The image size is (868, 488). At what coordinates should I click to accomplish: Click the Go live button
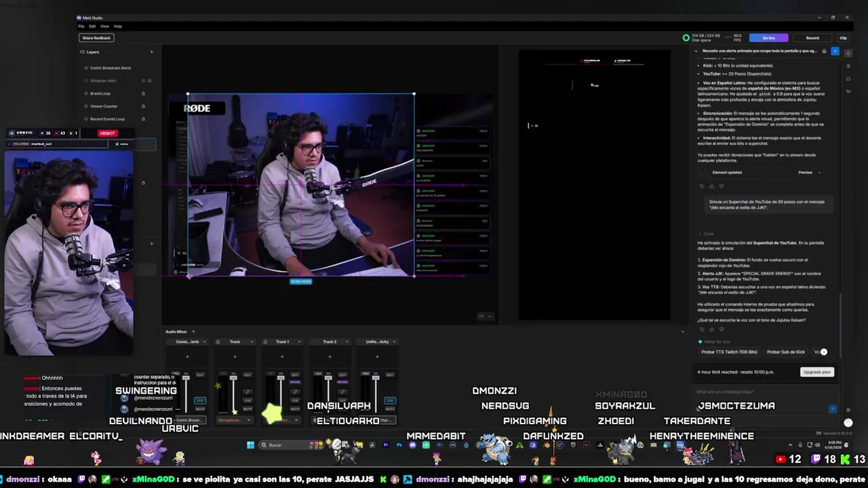pos(768,38)
